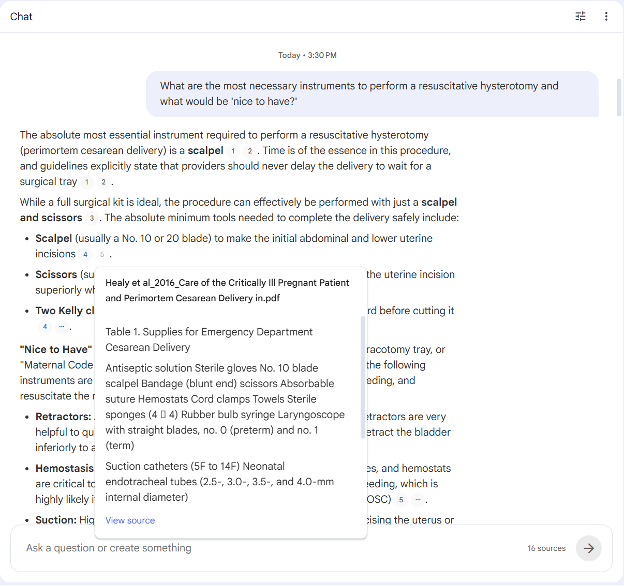Open the chat configuration sliders icon

click(580, 16)
